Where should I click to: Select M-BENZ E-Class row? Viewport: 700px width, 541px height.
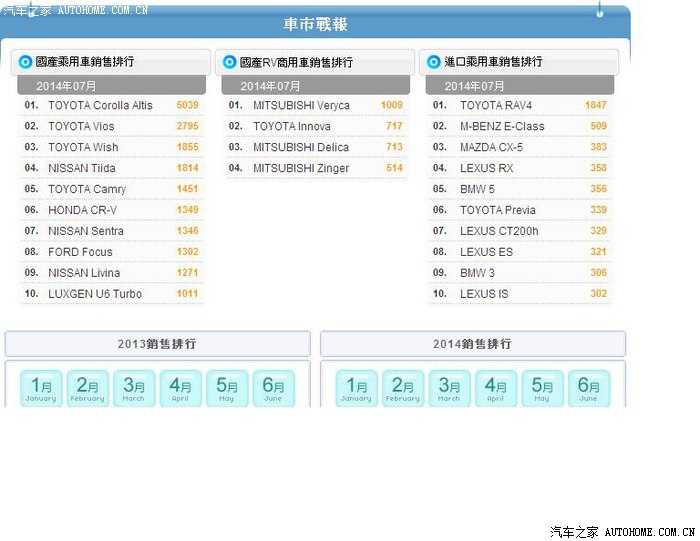pos(520,126)
